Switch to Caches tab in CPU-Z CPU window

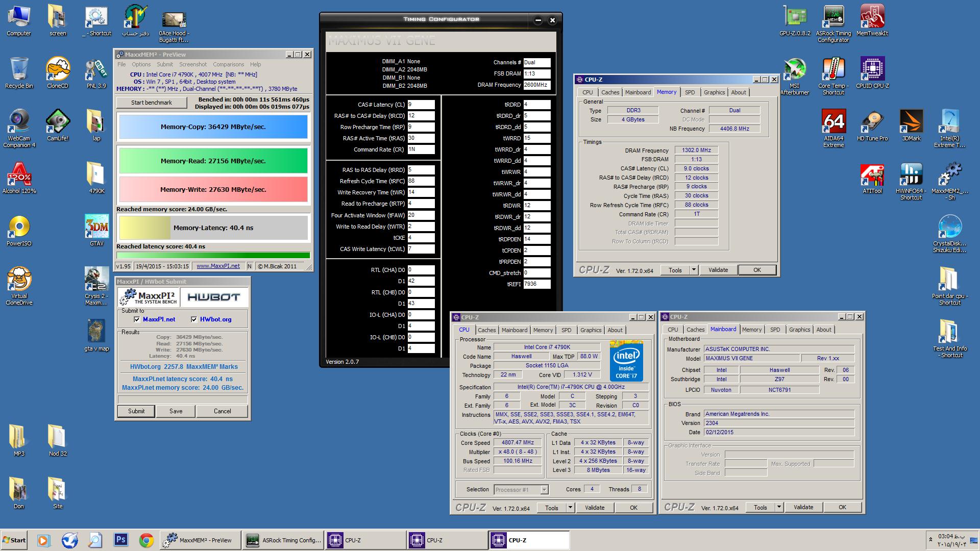[486, 330]
